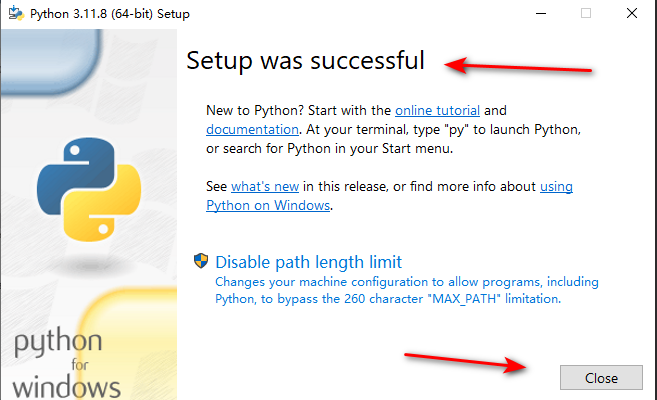Click the "Setup was successful" heading
This screenshot has width=657, height=400.
pos(305,60)
